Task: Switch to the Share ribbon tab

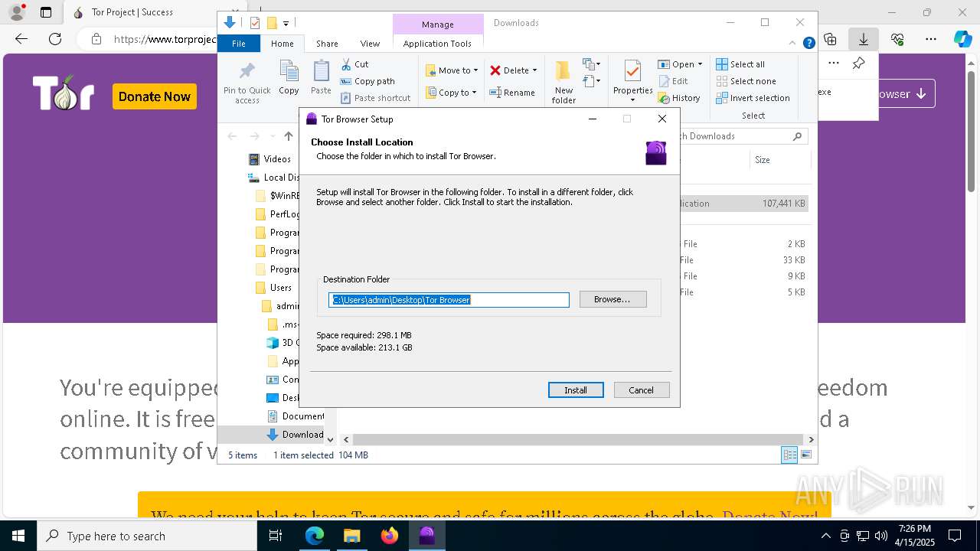Action: coord(327,44)
